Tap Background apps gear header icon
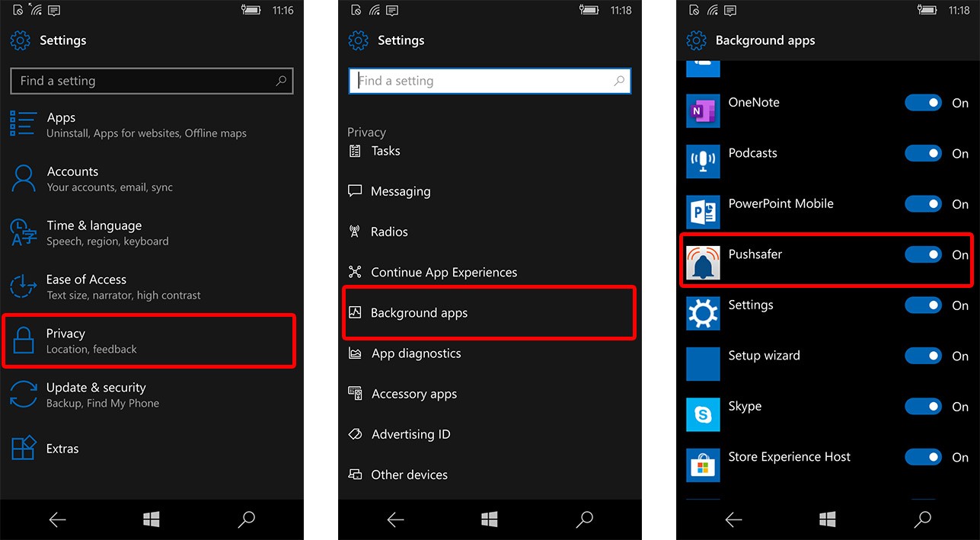Viewport: 980px width, 540px height. point(696,40)
